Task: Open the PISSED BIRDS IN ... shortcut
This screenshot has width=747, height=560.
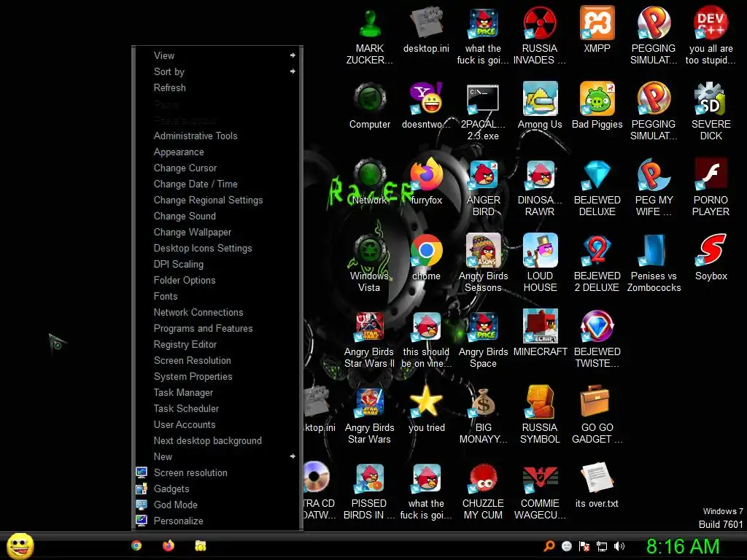Action: 370,491
